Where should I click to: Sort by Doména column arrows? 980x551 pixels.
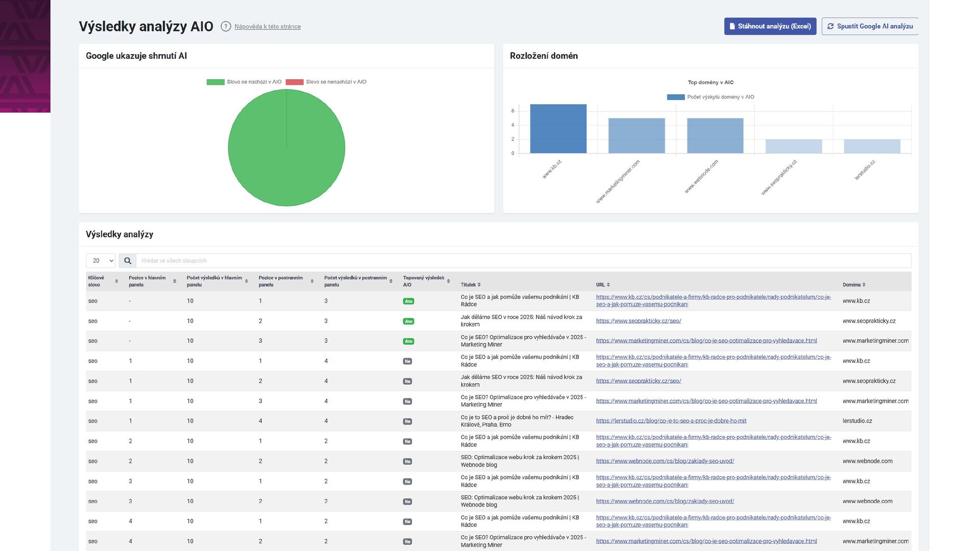[864, 285]
